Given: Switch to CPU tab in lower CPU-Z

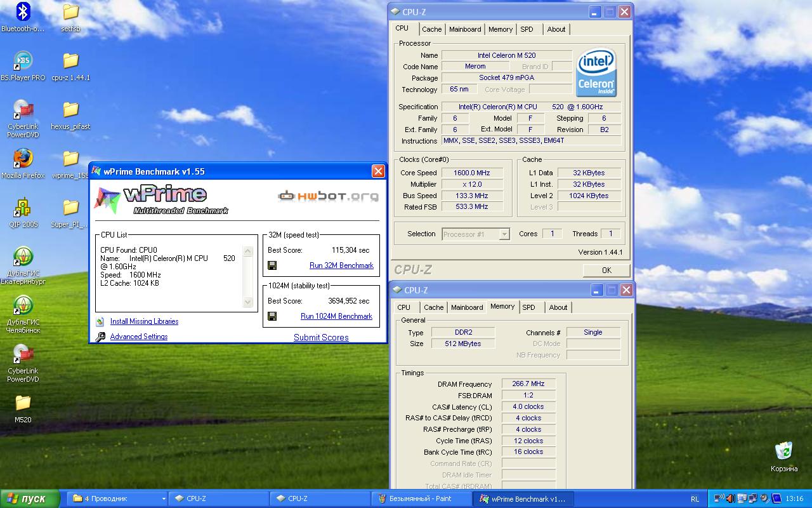Looking at the screenshot, I should click(403, 307).
